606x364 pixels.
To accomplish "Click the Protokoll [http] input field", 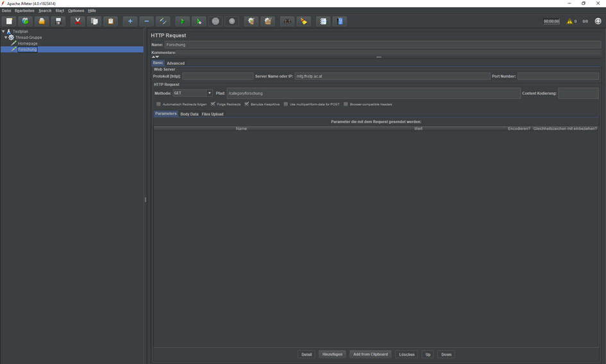I will coord(217,76).
